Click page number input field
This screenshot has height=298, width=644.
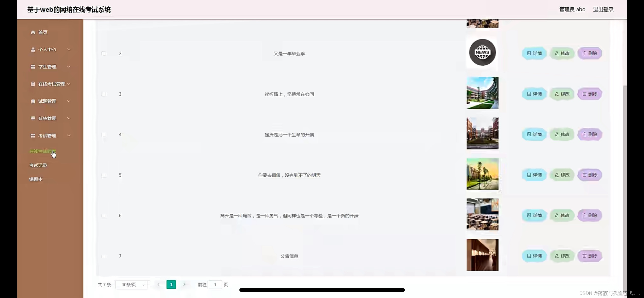[x=215, y=285]
